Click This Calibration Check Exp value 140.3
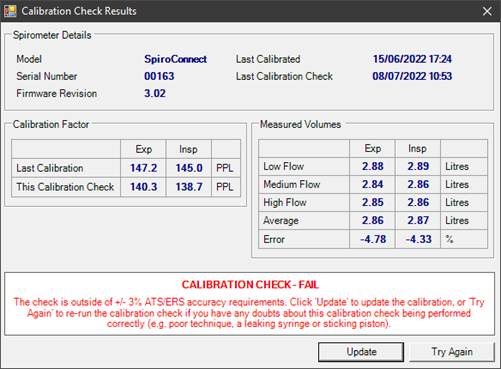Screen dimensions: 501x369 (143, 187)
